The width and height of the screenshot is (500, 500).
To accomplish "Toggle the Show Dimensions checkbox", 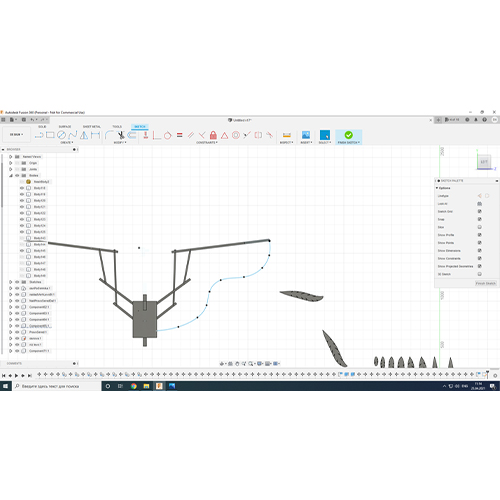I will coord(480,250).
